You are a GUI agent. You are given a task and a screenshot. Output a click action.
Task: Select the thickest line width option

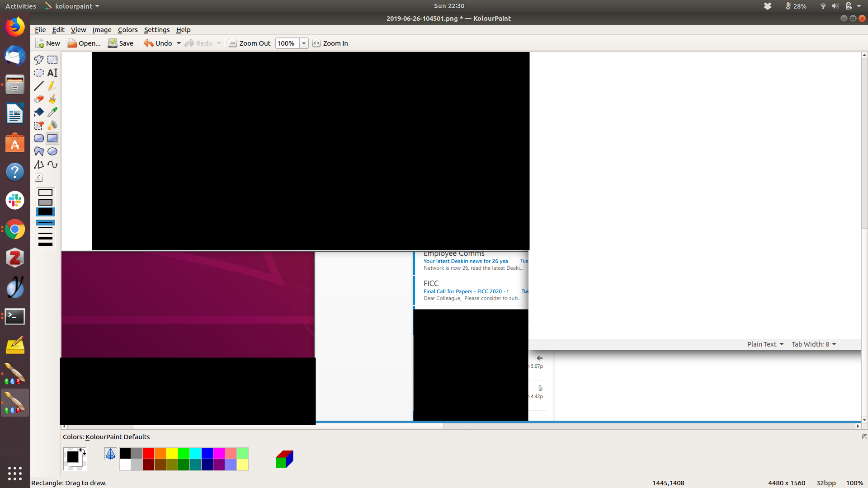pos(45,244)
